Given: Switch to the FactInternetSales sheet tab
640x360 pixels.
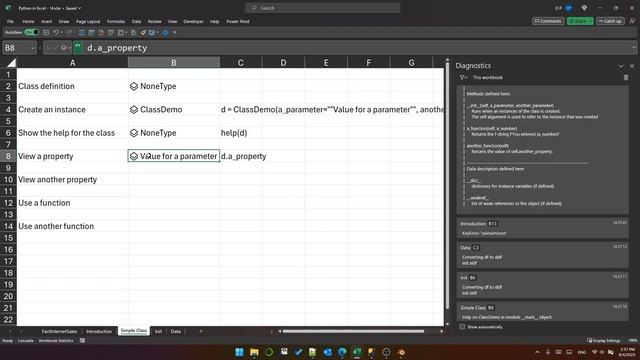Looking at the screenshot, I should [59, 331].
